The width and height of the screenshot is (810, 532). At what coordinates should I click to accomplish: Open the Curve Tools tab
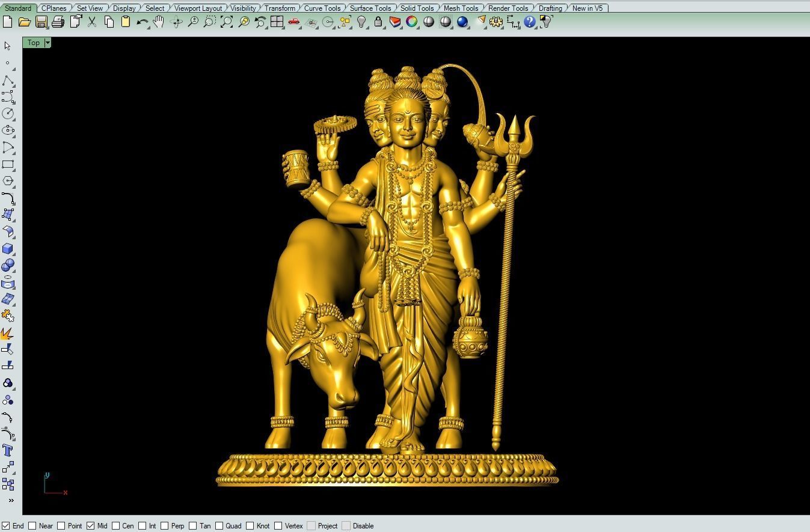322,8
